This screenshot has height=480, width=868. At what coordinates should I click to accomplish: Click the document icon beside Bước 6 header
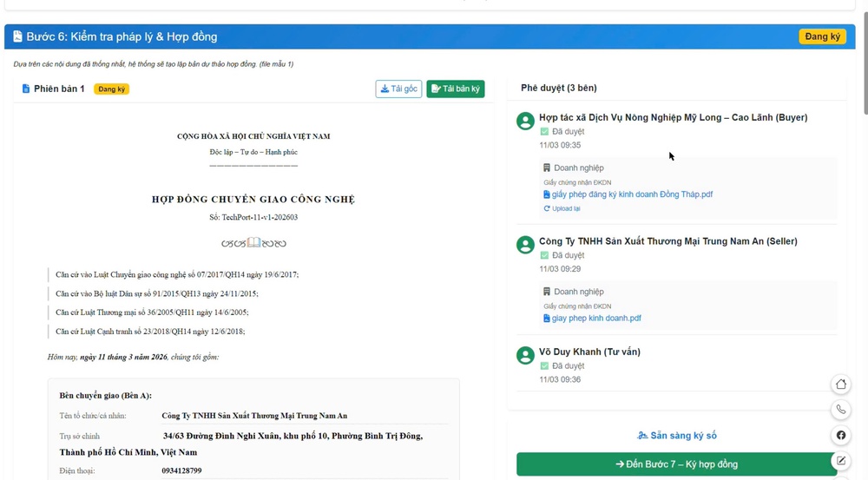pyautogui.click(x=17, y=36)
